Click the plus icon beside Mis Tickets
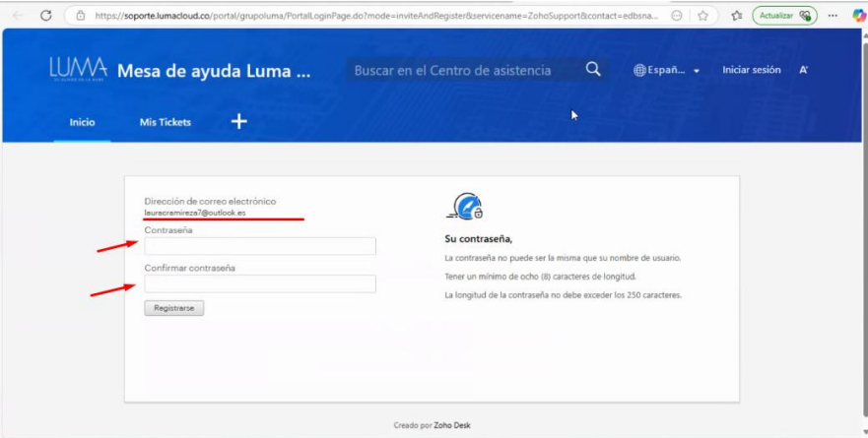 238,121
